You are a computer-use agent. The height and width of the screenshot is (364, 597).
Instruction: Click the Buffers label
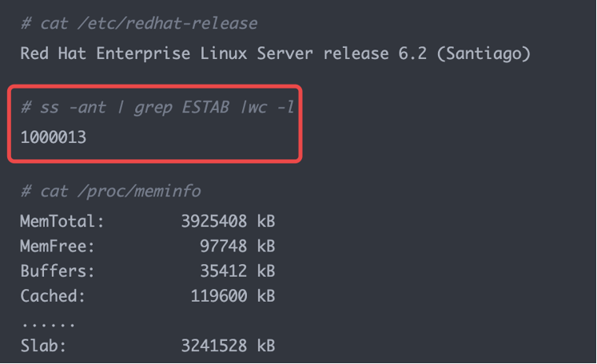pos(57,271)
